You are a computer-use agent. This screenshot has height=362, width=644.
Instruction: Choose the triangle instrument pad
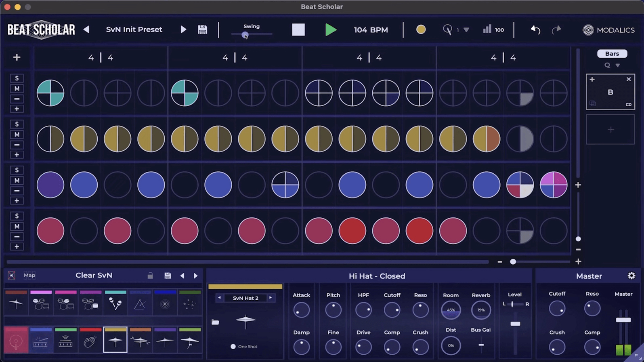[140, 302]
